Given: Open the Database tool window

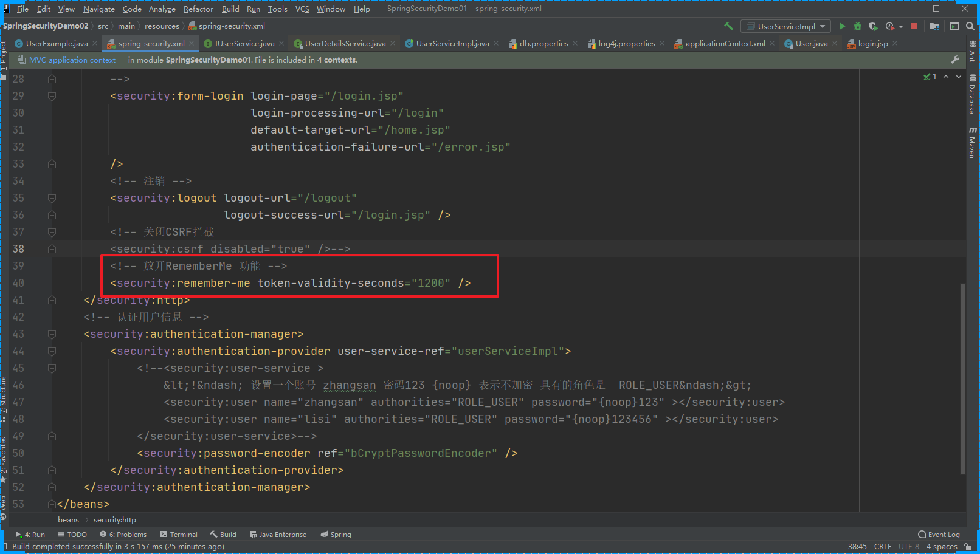Looking at the screenshot, I should pyautogui.click(x=973, y=94).
